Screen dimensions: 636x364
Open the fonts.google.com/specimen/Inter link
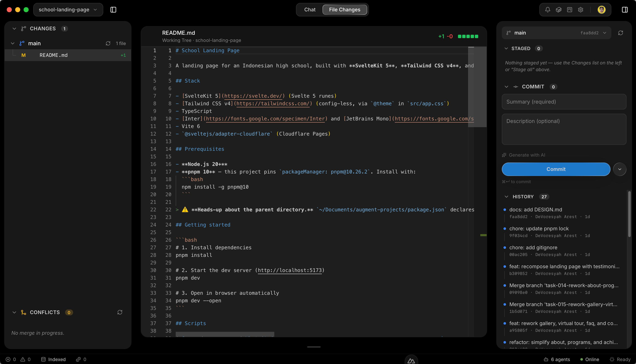(x=265, y=119)
